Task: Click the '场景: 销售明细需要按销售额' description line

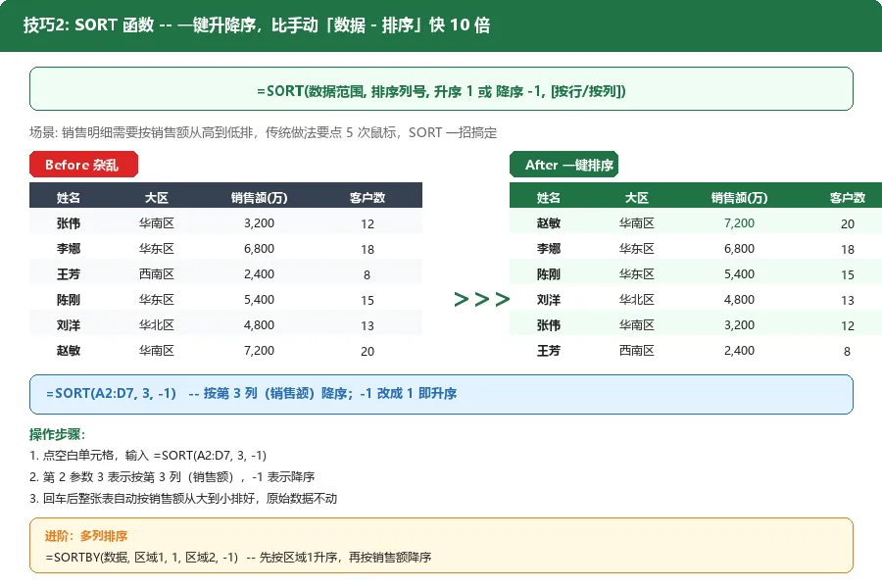Action: tap(264, 133)
